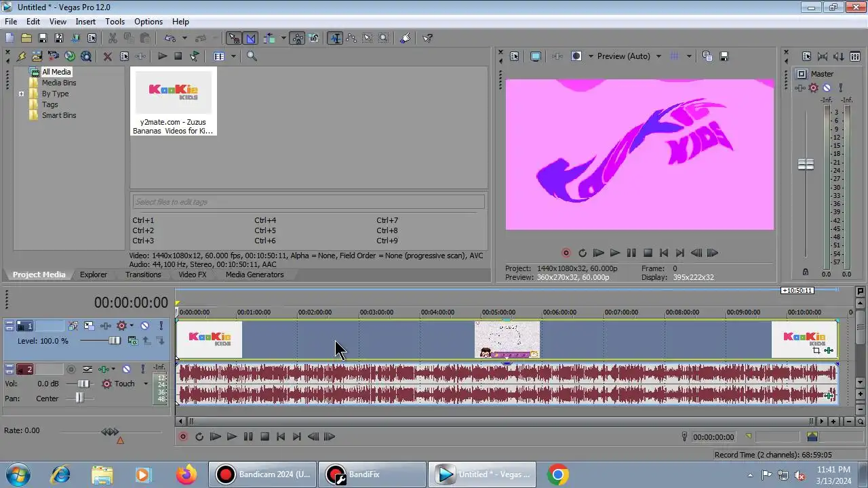Open the Touch automation mode dropdown
Screen dimensions: 868x488
point(145,384)
